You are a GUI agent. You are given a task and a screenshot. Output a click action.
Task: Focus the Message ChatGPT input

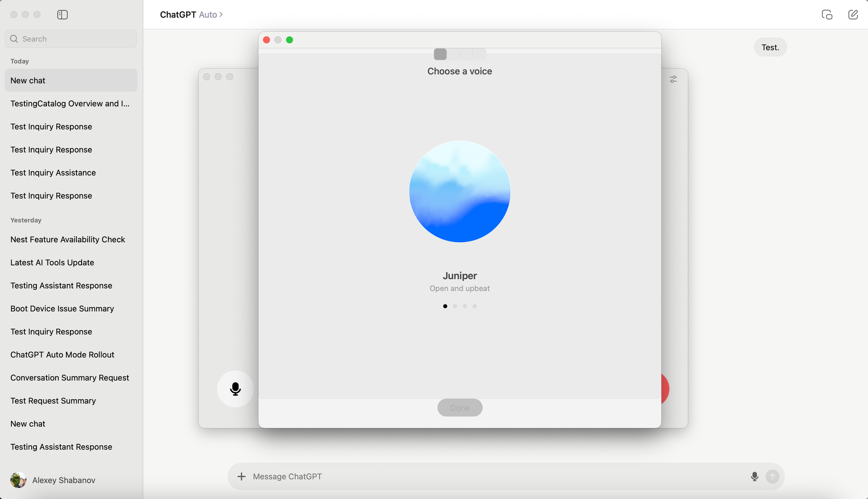coord(477,476)
